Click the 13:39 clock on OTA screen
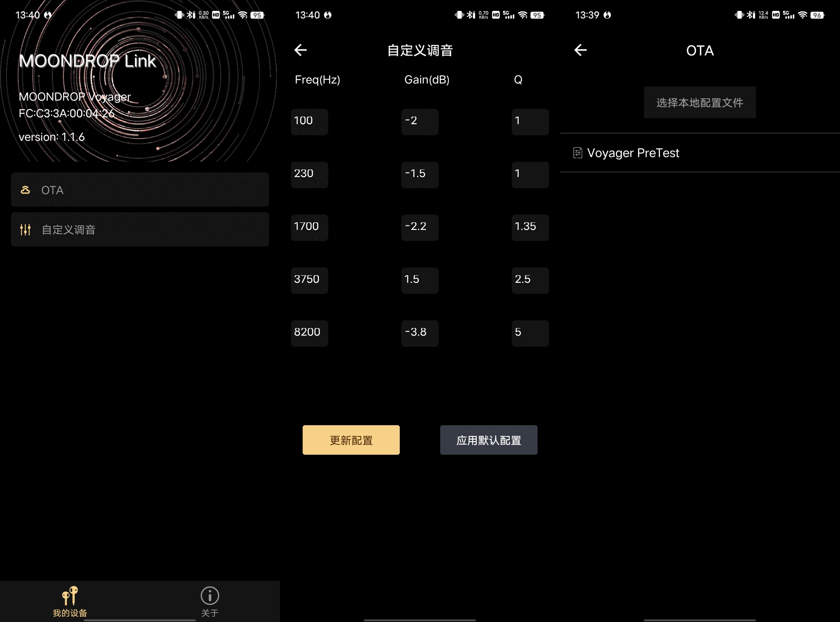Screen dimensions: 840x622 click(x=587, y=15)
